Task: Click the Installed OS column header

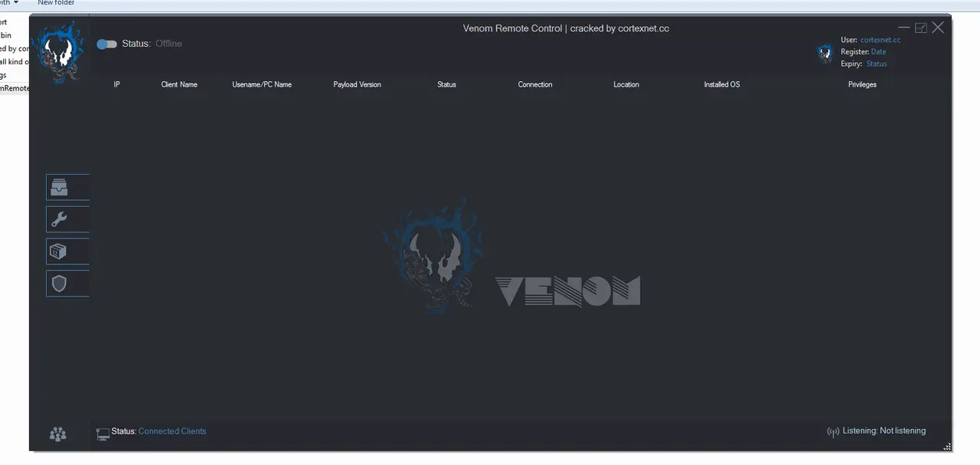Action: [x=721, y=84]
